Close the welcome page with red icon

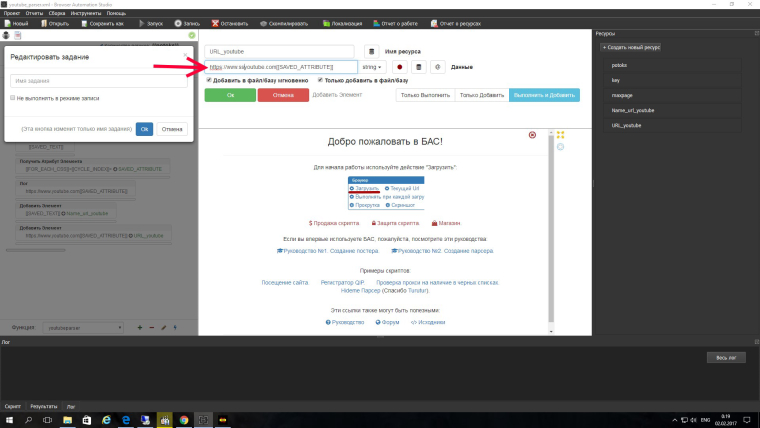click(x=532, y=135)
